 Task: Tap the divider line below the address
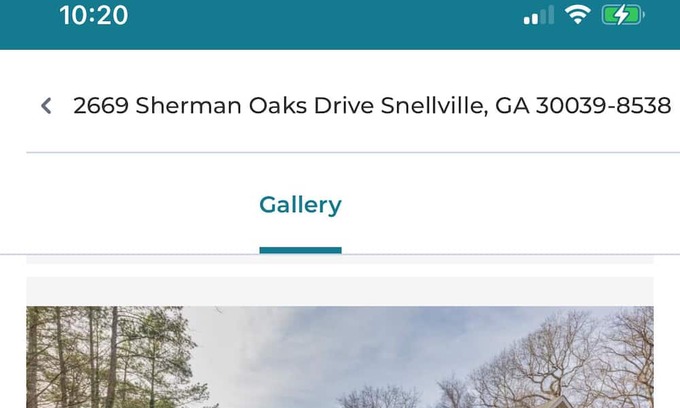[x=353, y=153]
